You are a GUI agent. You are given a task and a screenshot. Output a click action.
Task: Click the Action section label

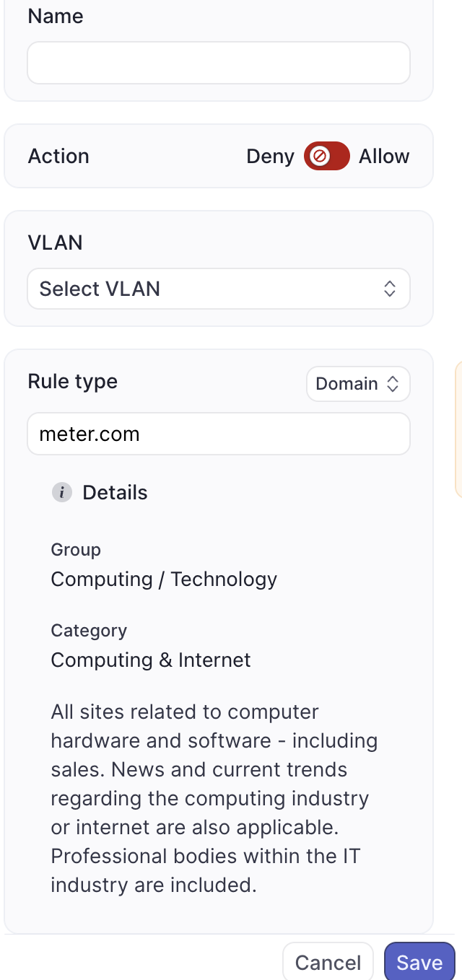point(58,157)
